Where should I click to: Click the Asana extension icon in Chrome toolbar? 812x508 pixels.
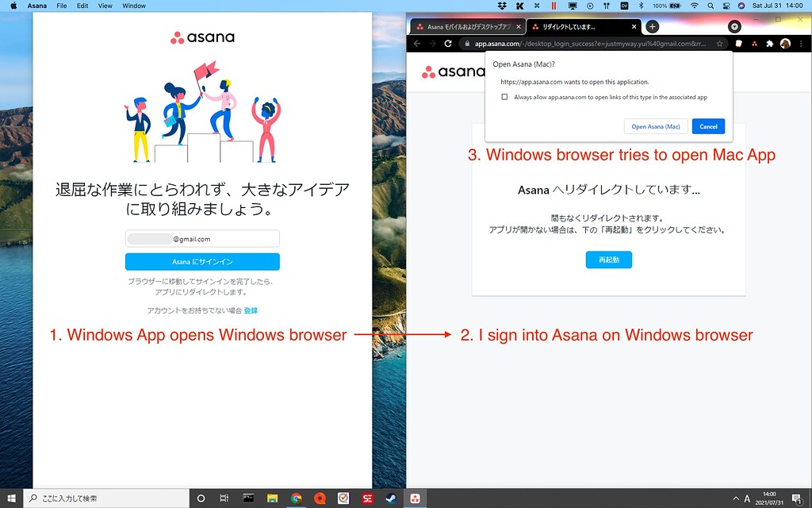point(755,44)
